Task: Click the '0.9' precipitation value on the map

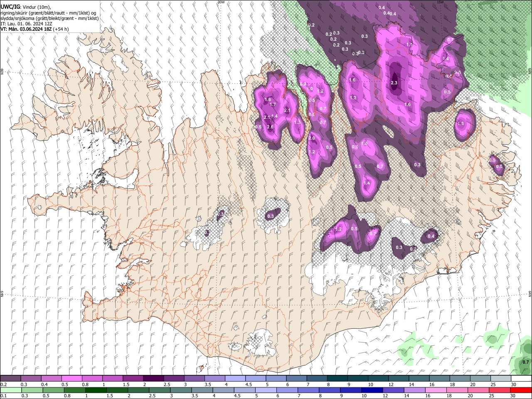Action: click(303, 84)
